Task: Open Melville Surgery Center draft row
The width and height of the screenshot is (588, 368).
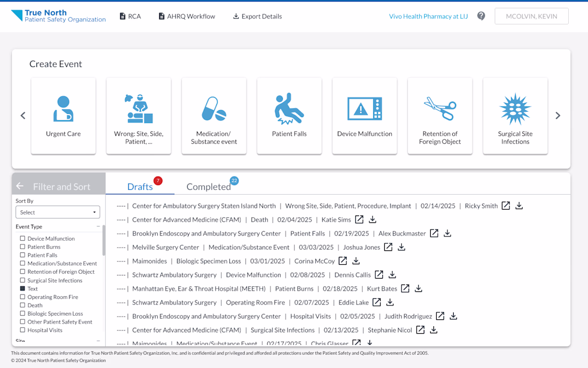Action: click(x=248, y=247)
